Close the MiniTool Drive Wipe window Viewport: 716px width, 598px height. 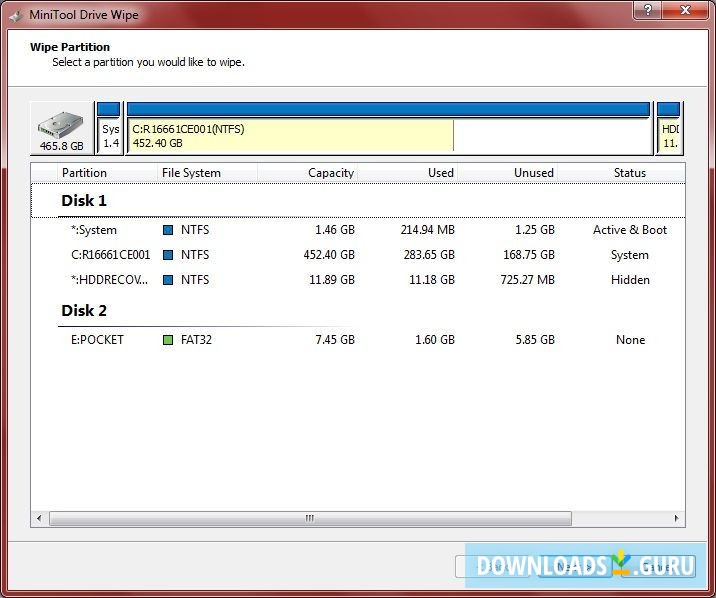tap(685, 10)
